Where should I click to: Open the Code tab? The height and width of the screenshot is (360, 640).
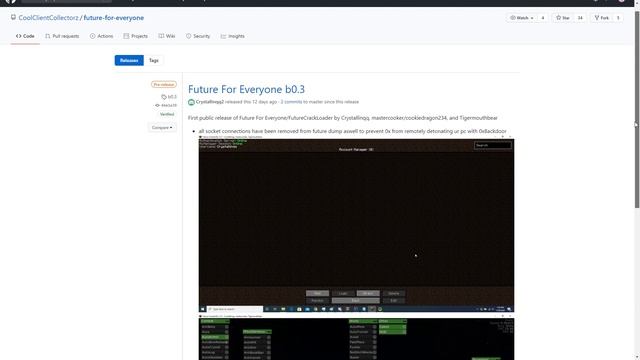tap(25, 36)
